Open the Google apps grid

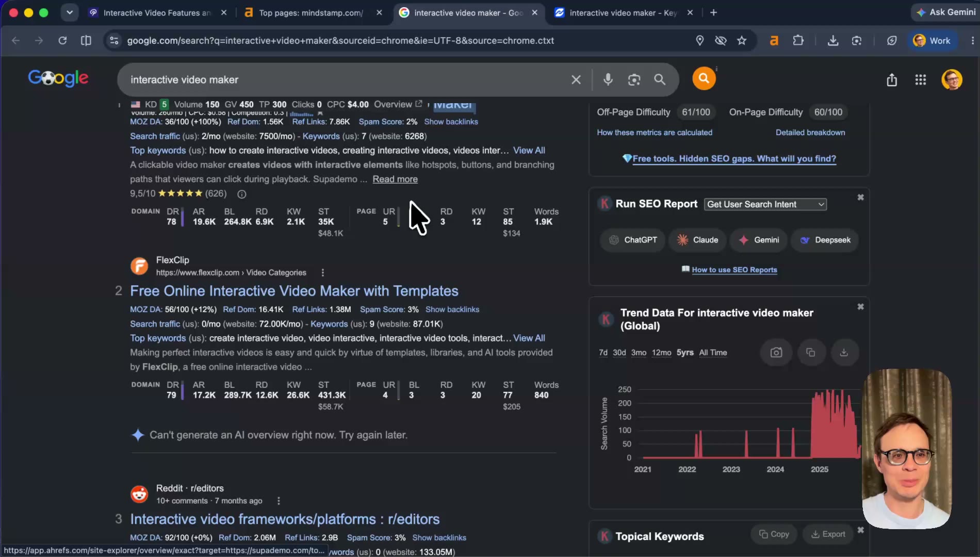point(921,80)
